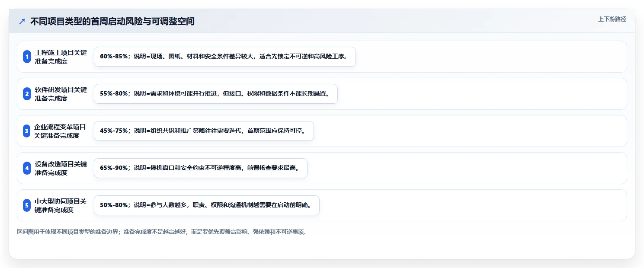Click the number 4 badge

(x=27, y=168)
